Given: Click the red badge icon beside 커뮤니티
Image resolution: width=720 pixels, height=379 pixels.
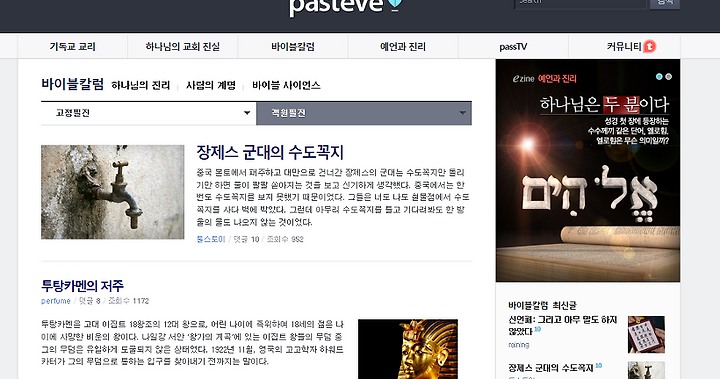Looking at the screenshot, I should tap(649, 46).
